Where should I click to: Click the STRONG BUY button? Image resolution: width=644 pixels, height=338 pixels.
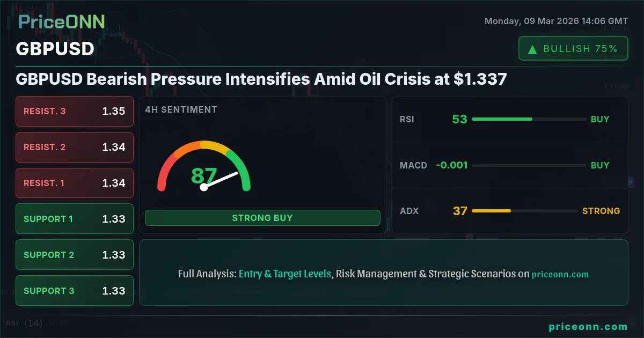[262, 218]
